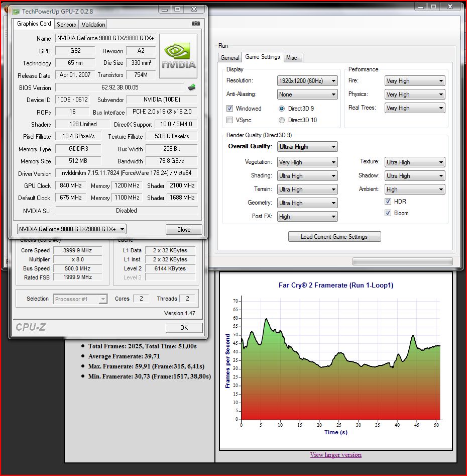
Task: Click the CPU-Z Threads count field
Action: 187,299
